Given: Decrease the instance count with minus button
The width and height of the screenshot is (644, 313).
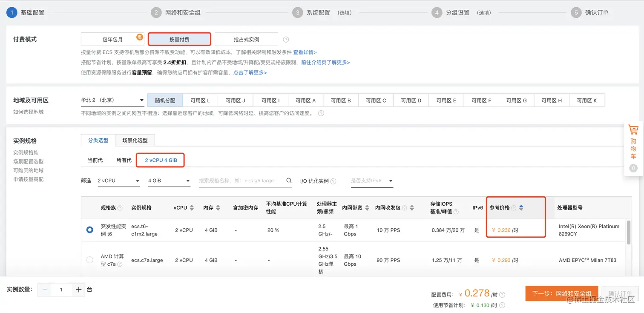Looking at the screenshot, I should tap(45, 290).
